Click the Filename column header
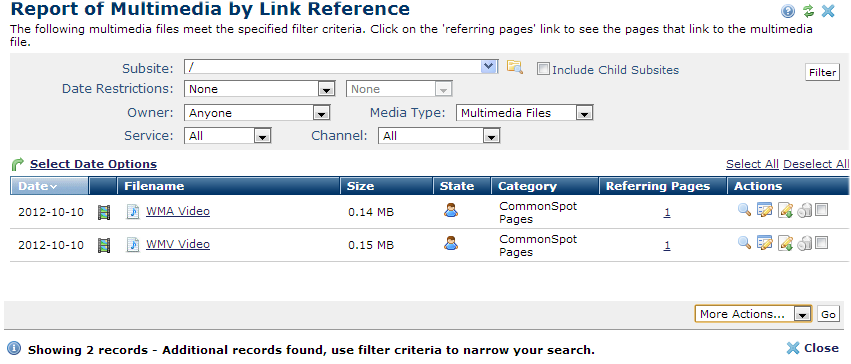 [x=154, y=186]
